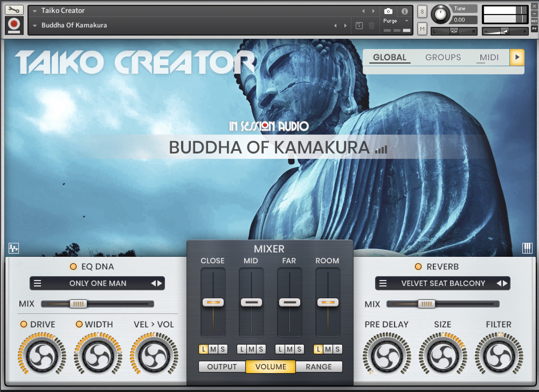Click the Far channel fader
Screen dimensions: 539x392
290,302
